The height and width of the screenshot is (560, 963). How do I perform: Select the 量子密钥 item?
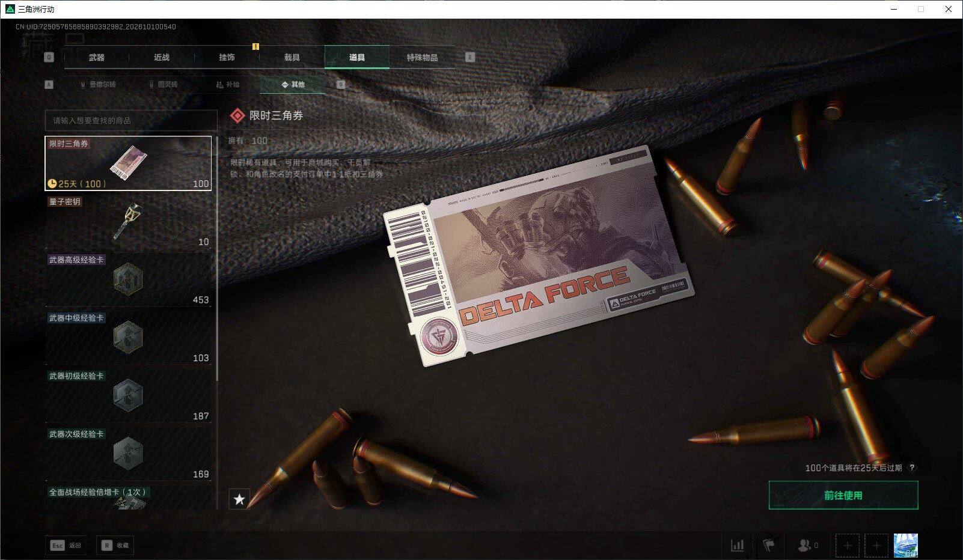[x=128, y=222]
